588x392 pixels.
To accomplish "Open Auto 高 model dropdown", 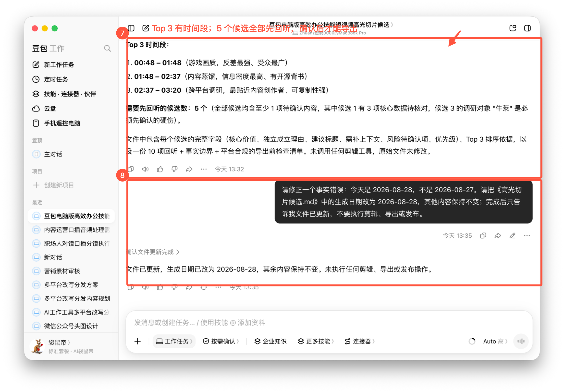I will [495, 342].
